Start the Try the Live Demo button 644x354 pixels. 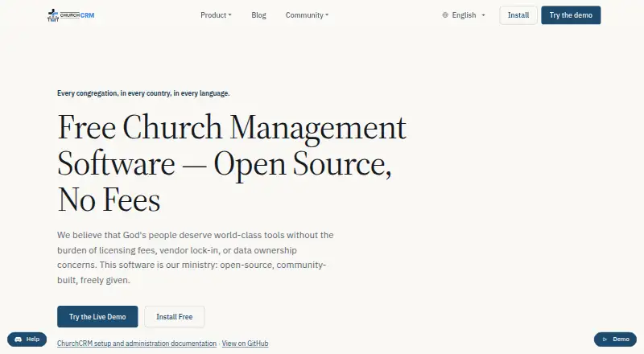coord(97,317)
